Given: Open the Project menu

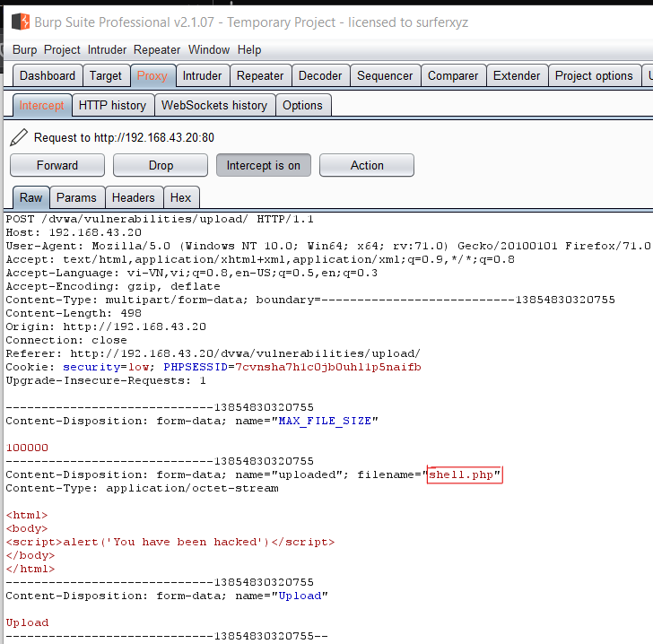Looking at the screenshot, I should coord(62,49).
